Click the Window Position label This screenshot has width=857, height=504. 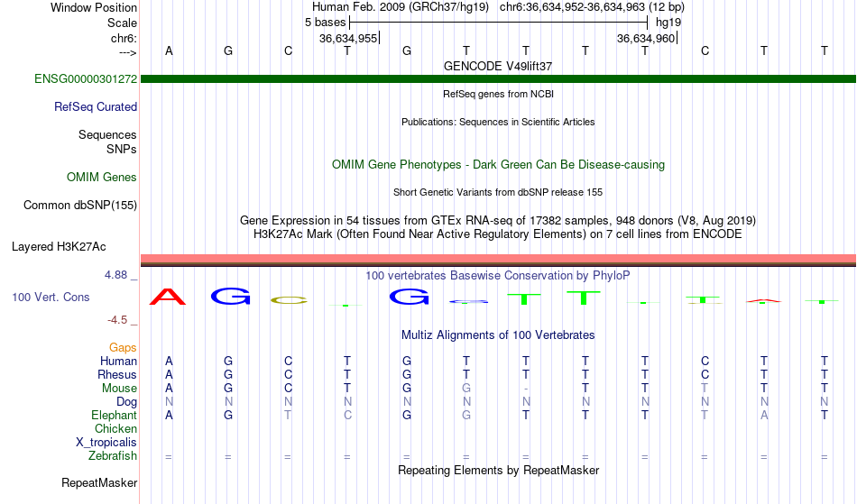tap(94, 7)
